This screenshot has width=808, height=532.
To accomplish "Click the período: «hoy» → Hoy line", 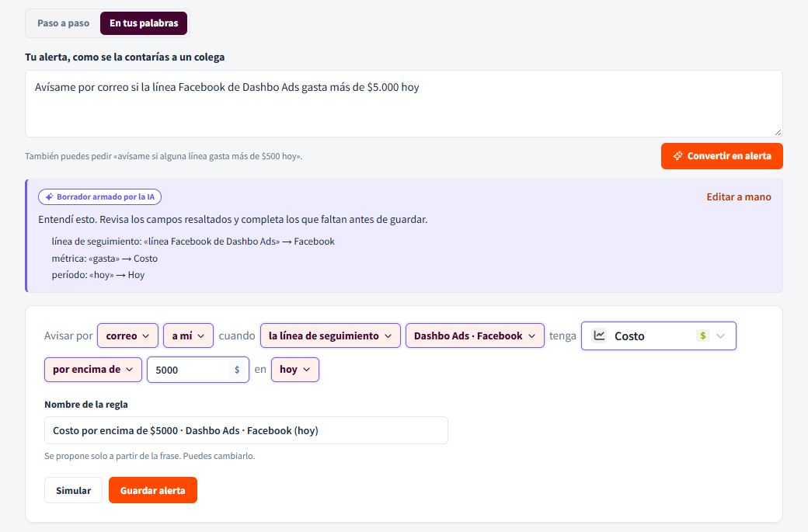I will pos(98,275).
